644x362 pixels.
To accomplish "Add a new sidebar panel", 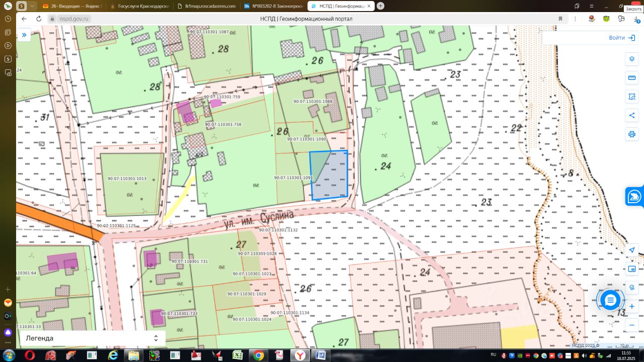I will [x=8, y=290].
